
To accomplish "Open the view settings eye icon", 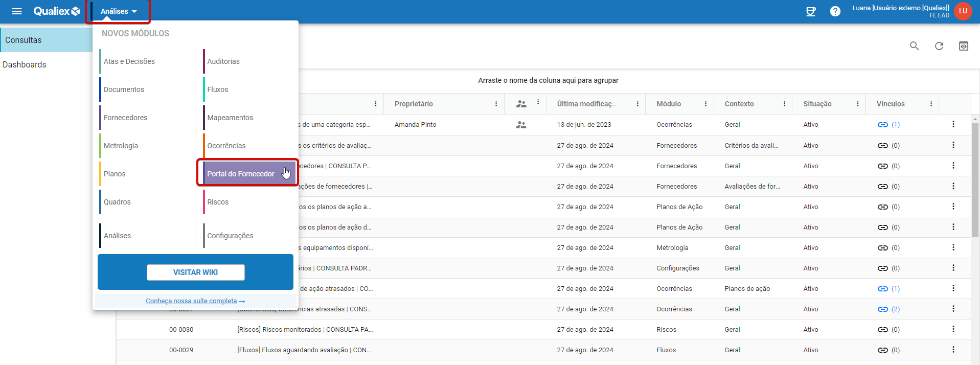I will click(964, 46).
